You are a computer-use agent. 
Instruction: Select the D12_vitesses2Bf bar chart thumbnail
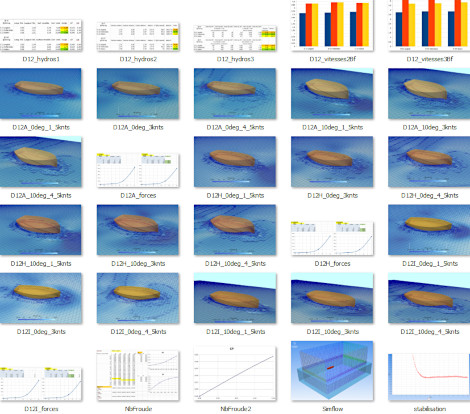click(x=332, y=25)
